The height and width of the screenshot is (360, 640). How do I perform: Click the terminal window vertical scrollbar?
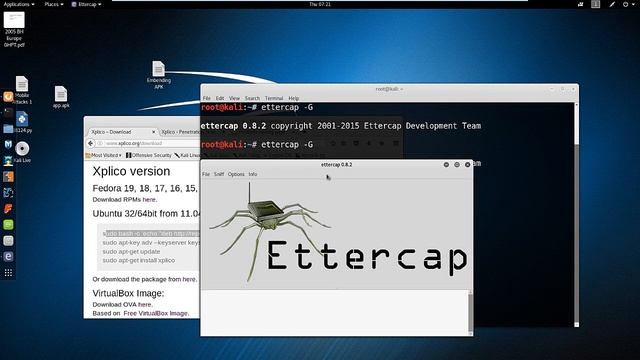tap(576, 214)
